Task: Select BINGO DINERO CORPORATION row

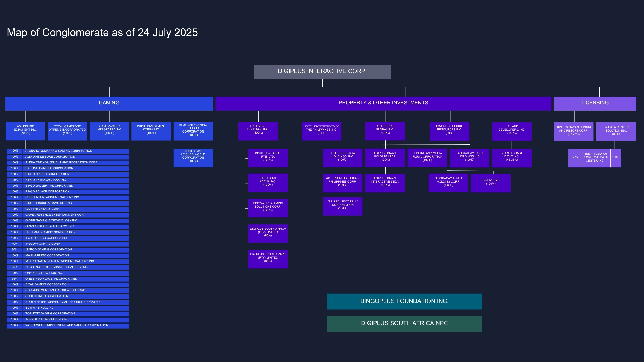Action: pyautogui.click(x=68, y=174)
